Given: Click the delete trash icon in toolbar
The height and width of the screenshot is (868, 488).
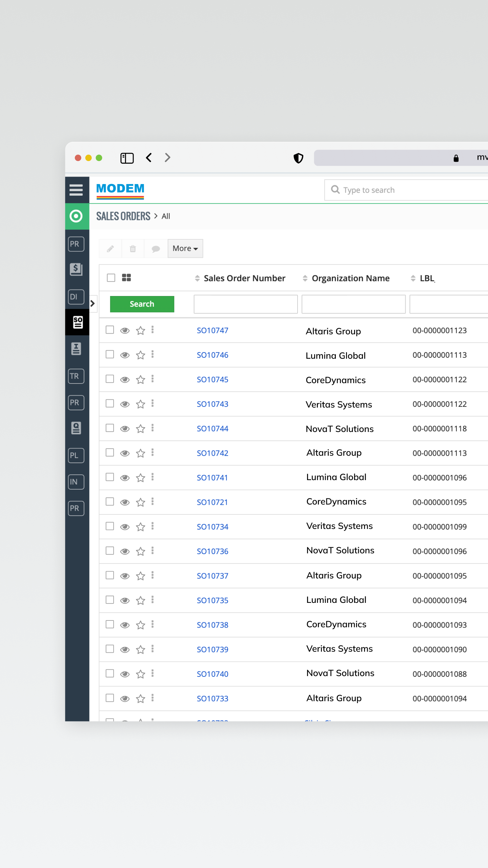Looking at the screenshot, I should (133, 249).
